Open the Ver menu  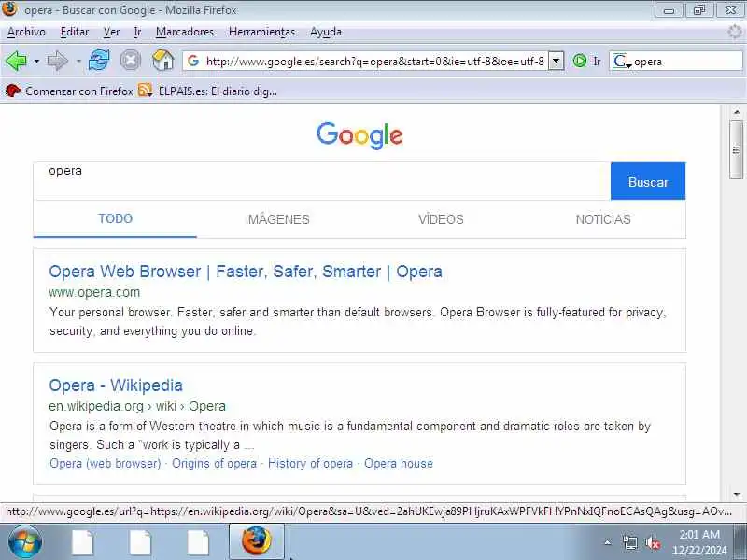[x=111, y=32]
